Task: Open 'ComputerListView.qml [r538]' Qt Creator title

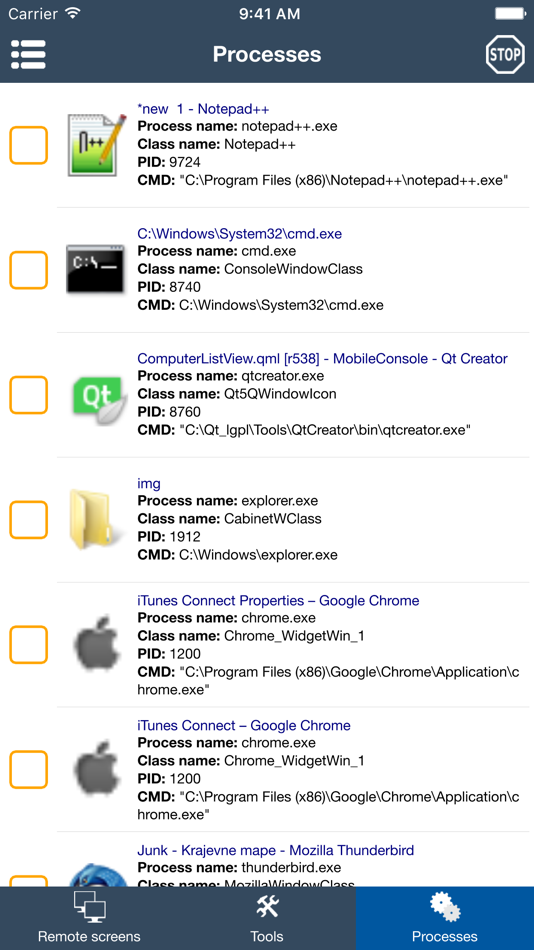Action: pyautogui.click(x=322, y=359)
